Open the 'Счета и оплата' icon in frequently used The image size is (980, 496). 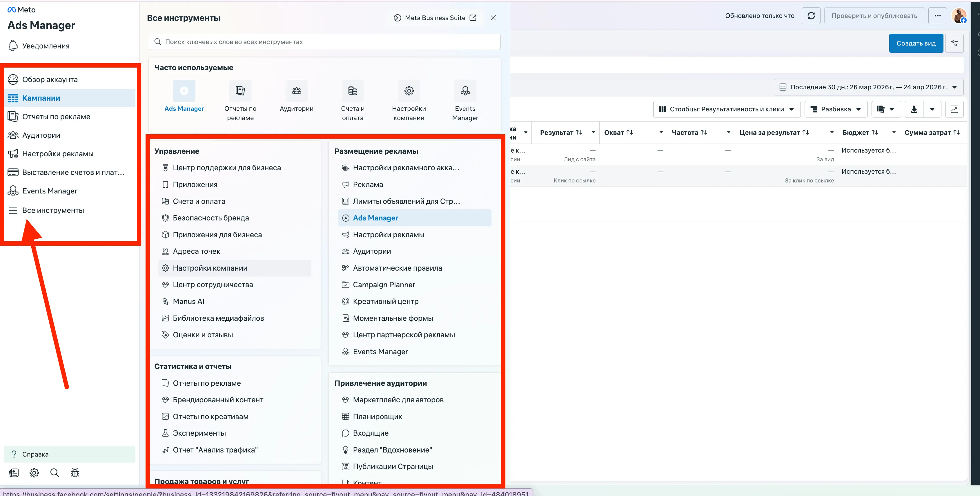tap(352, 90)
